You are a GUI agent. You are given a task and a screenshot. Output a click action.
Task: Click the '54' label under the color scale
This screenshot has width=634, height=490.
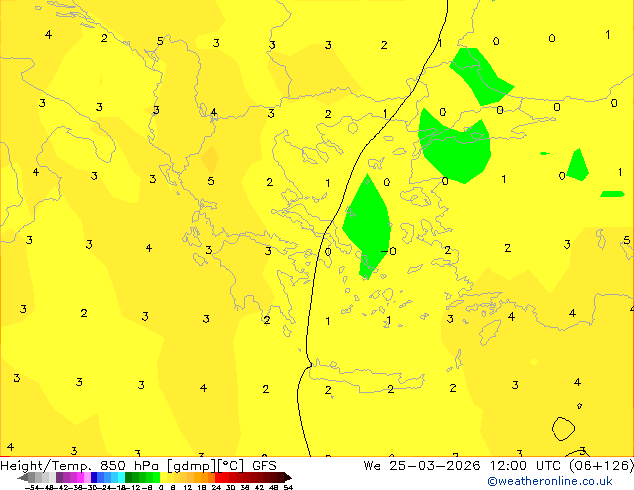coord(288,487)
